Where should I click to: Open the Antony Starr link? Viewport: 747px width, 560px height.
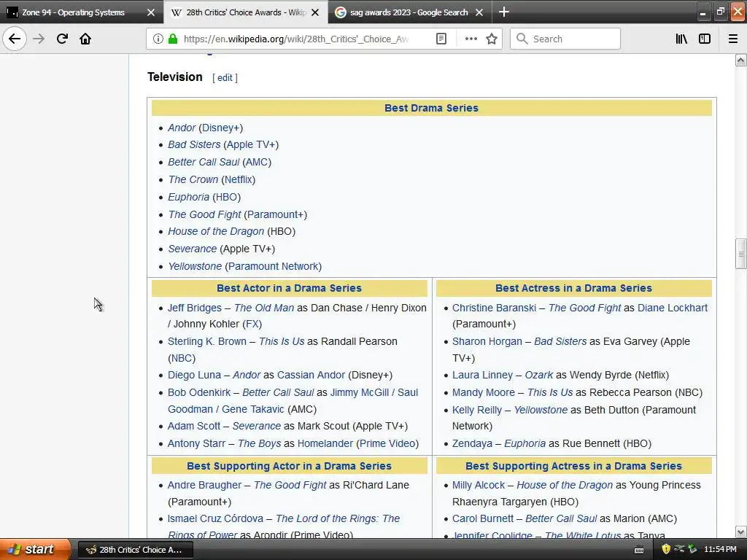coord(196,443)
